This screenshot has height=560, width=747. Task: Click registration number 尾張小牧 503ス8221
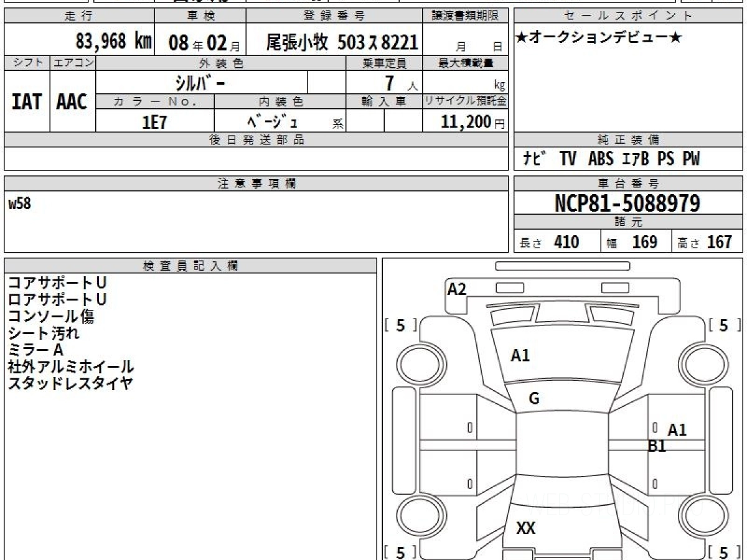point(342,42)
